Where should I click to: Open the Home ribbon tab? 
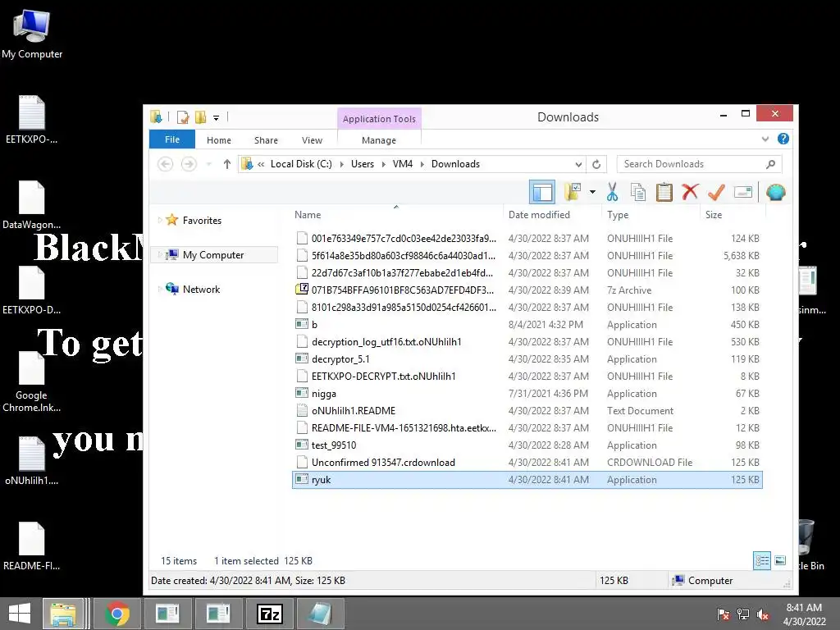[x=218, y=139]
